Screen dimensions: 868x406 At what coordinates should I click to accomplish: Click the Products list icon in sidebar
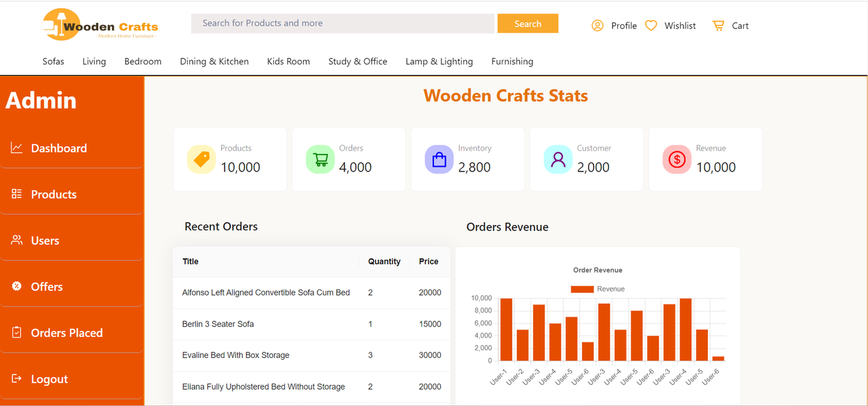[x=17, y=194]
